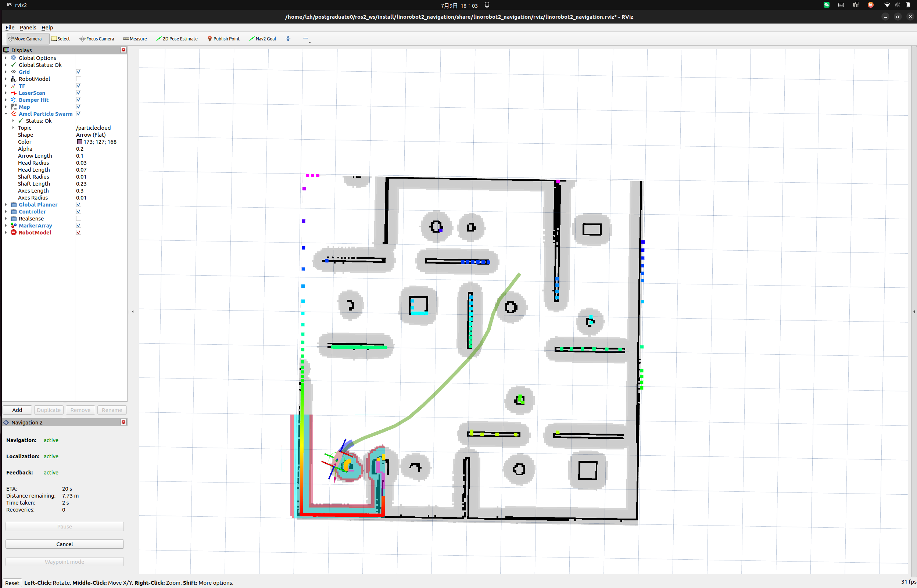917x588 pixels.
Task: Click the Waypoint mode button
Action: pos(65,562)
